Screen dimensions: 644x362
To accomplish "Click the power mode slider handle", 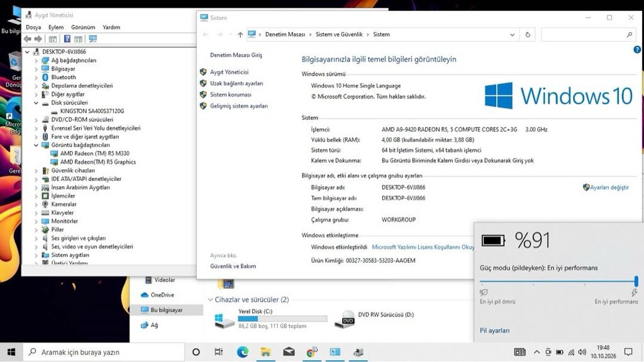I will point(636,281).
